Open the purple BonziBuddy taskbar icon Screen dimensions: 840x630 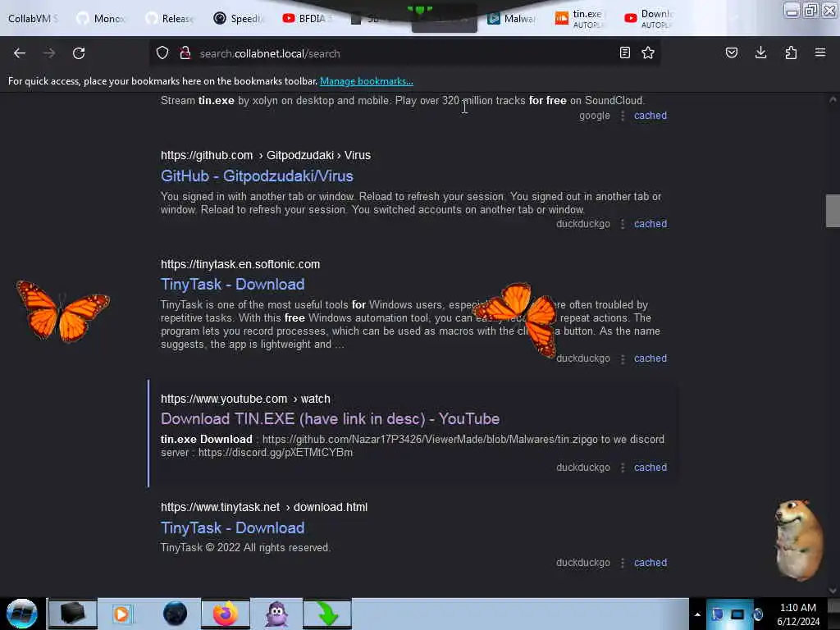point(277,614)
